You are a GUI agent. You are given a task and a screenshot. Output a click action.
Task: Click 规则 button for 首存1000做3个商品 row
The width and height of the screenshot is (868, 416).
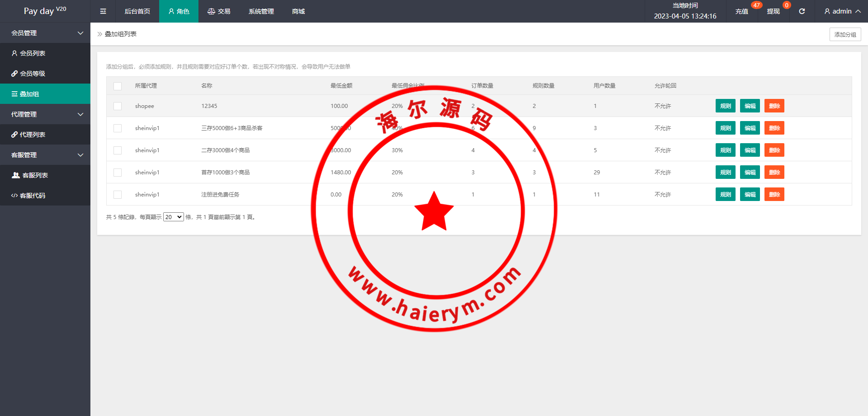(726, 173)
